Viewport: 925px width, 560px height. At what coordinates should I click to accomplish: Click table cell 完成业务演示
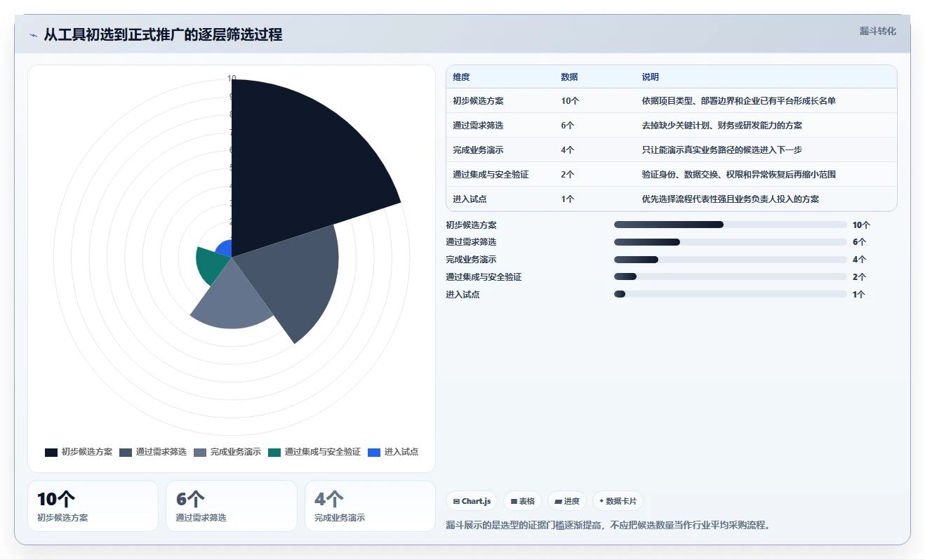coord(478,150)
